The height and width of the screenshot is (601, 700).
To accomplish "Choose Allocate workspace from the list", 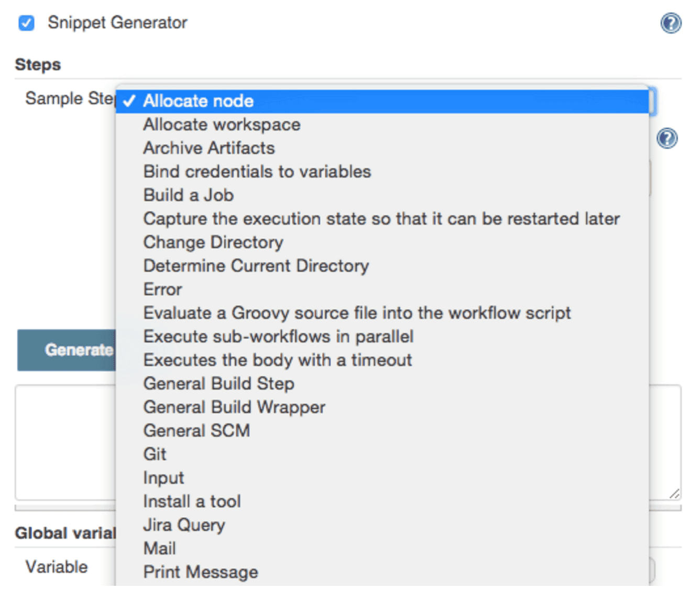I will [222, 125].
